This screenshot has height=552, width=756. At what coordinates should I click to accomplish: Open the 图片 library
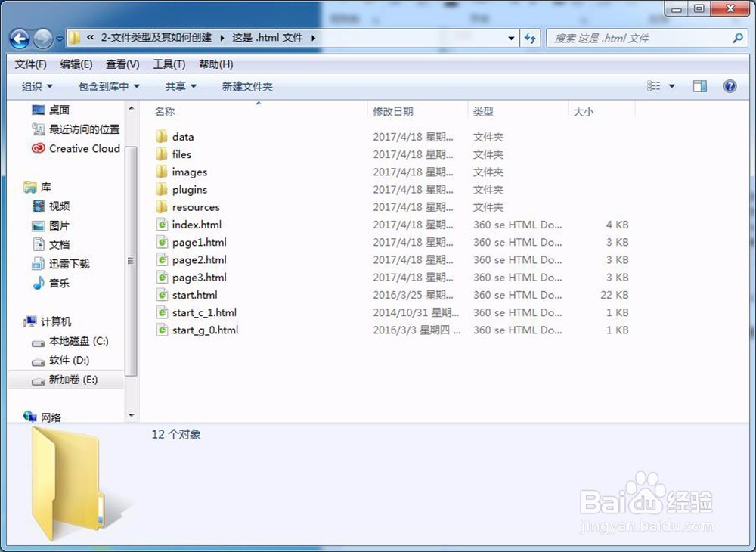pos(51,225)
